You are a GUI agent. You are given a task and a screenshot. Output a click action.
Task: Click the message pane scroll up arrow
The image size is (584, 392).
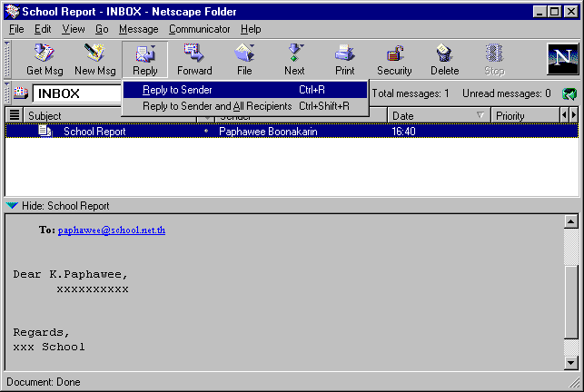570,222
